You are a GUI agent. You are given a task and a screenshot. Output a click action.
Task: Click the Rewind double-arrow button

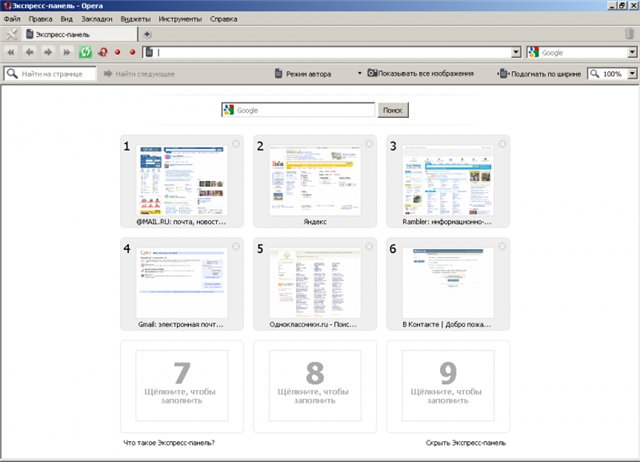[x=11, y=52]
